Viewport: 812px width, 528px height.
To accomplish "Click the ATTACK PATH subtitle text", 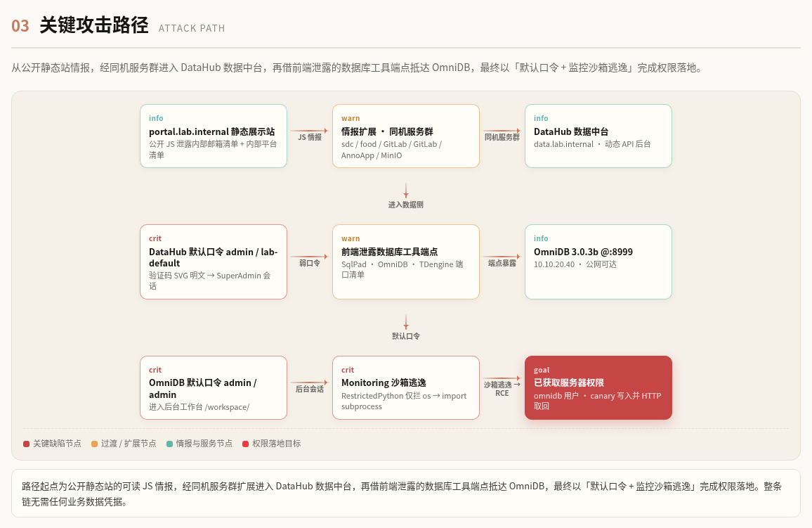I will click(192, 29).
